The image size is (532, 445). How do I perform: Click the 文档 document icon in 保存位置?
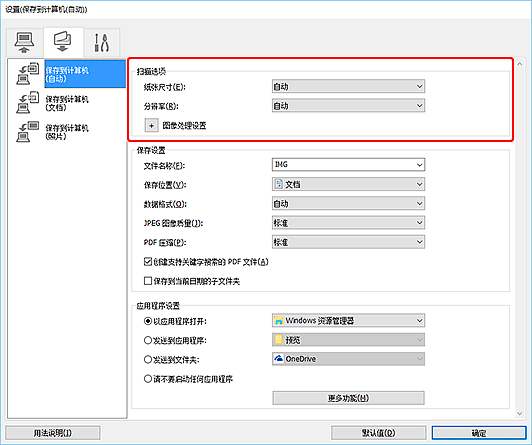(278, 184)
